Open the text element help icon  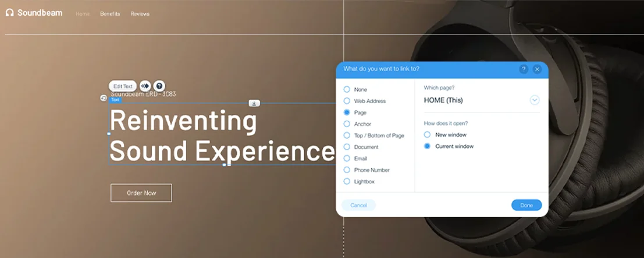click(x=159, y=86)
